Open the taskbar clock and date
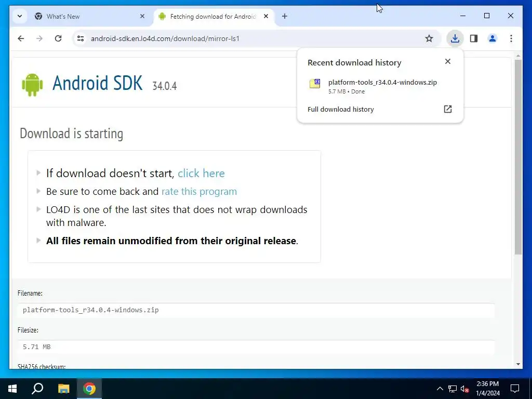Image resolution: width=532 pixels, height=399 pixels. tap(487, 389)
